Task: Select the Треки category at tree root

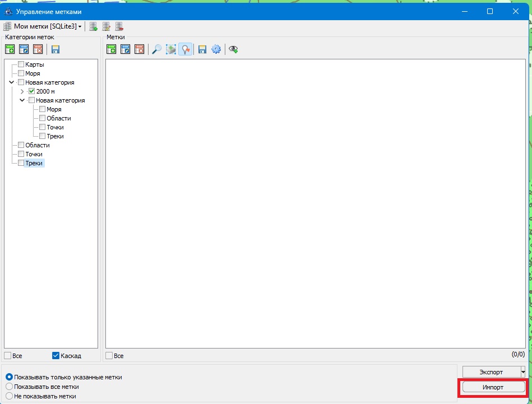Action: coord(34,163)
